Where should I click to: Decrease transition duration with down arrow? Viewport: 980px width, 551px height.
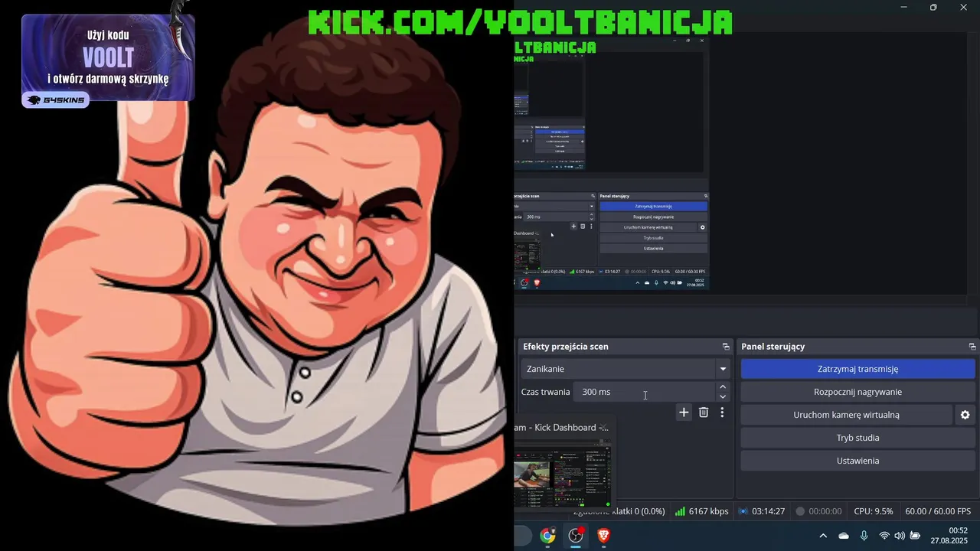pos(723,396)
